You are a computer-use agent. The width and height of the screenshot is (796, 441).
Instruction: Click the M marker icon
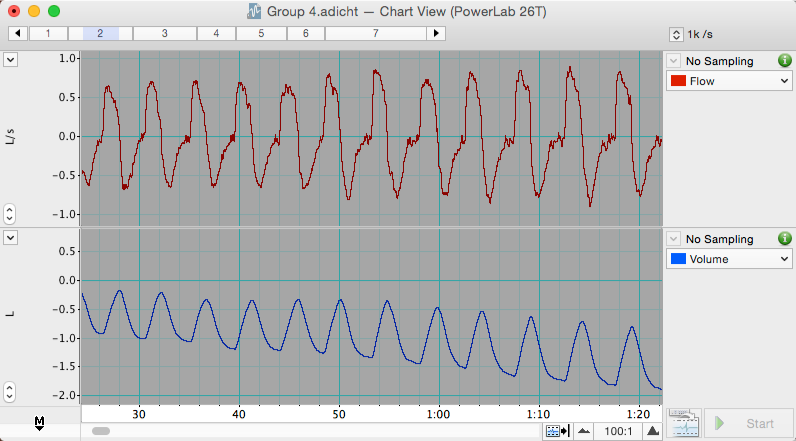(x=39, y=423)
